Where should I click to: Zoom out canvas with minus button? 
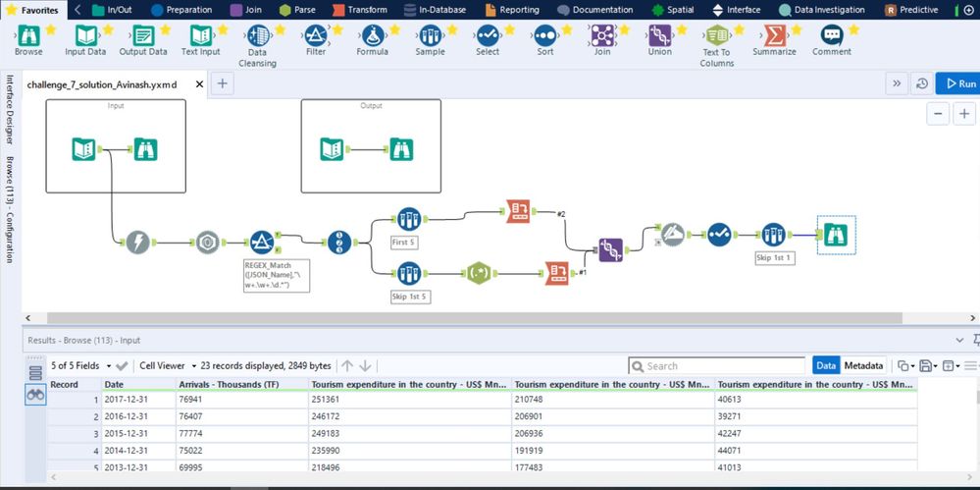[938, 114]
